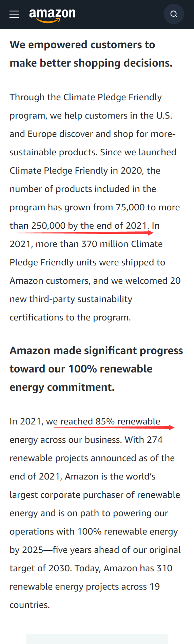This screenshot has width=194, height=644.
Task: Click 'we reached 85% renewable' text
Action: coord(103,421)
